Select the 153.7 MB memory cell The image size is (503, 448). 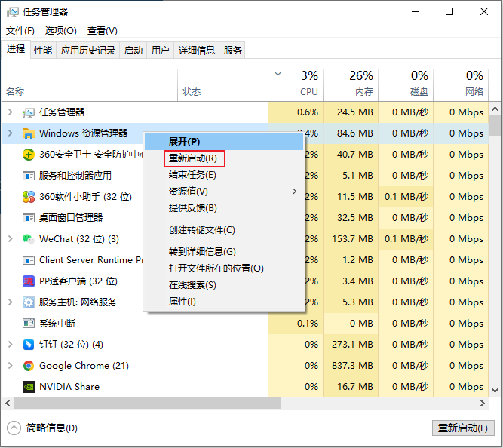click(x=351, y=239)
